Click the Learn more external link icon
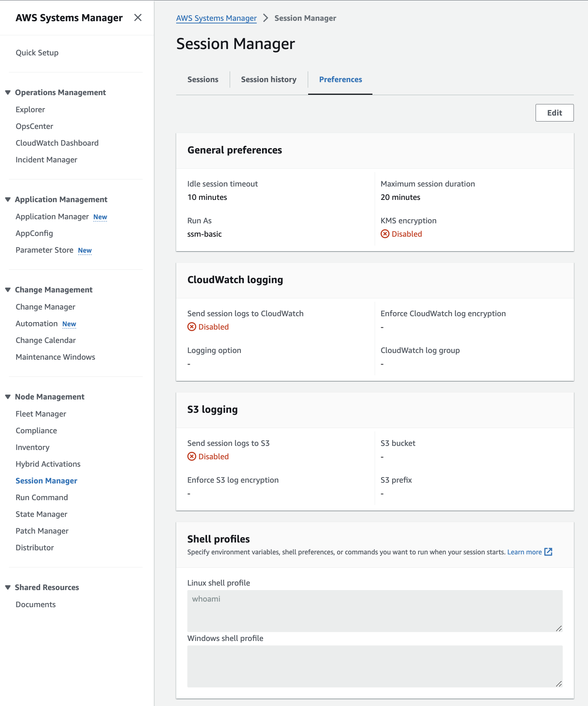 pyautogui.click(x=548, y=552)
